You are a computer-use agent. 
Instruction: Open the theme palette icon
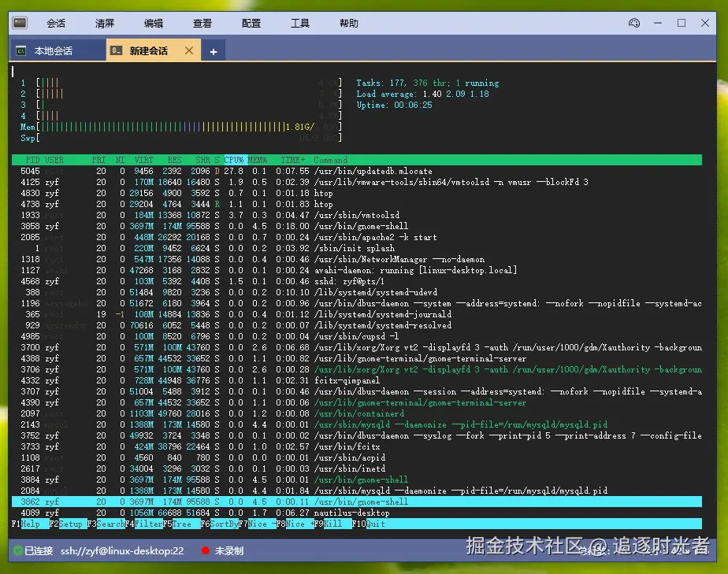pyautogui.click(x=634, y=23)
